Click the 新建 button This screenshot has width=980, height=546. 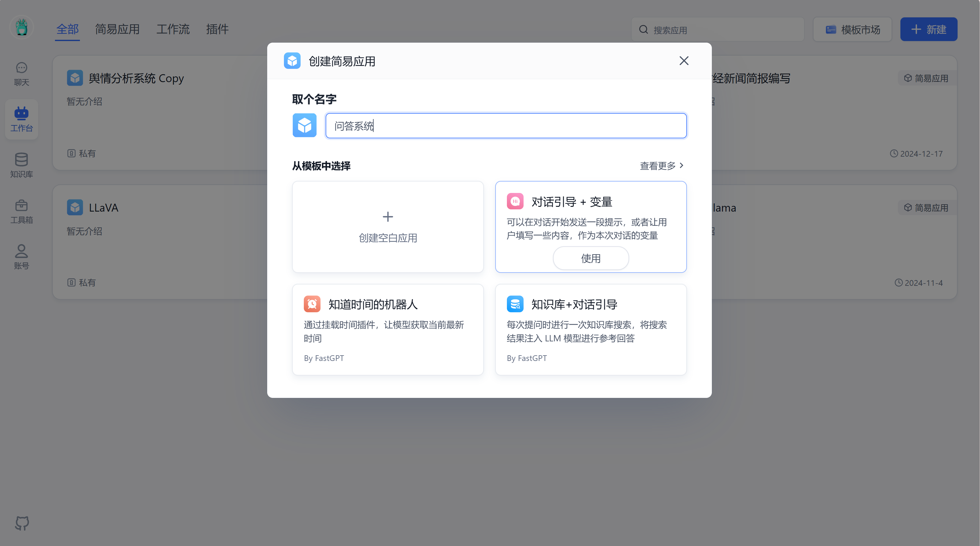pos(928,29)
